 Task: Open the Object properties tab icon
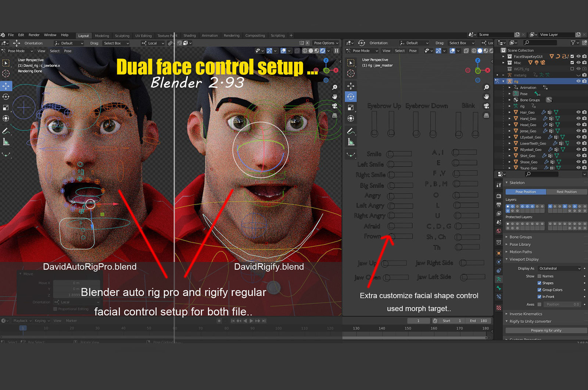click(x=499, y=253)
